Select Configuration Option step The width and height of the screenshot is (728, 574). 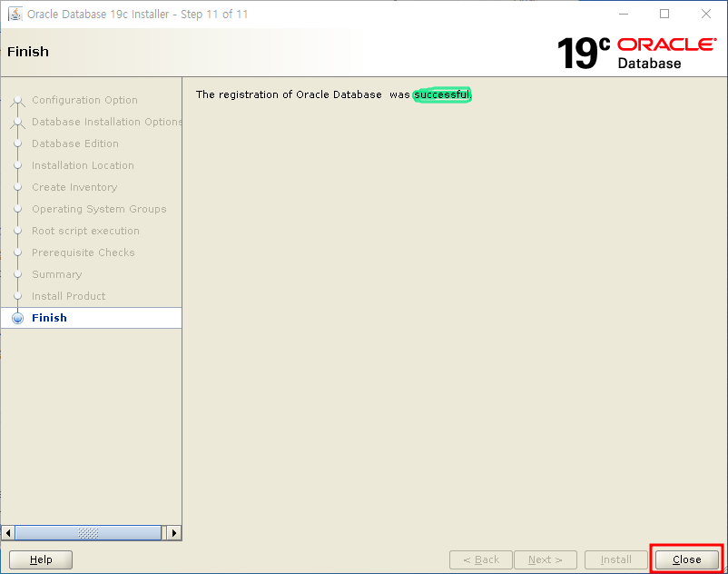coord(84,100)
